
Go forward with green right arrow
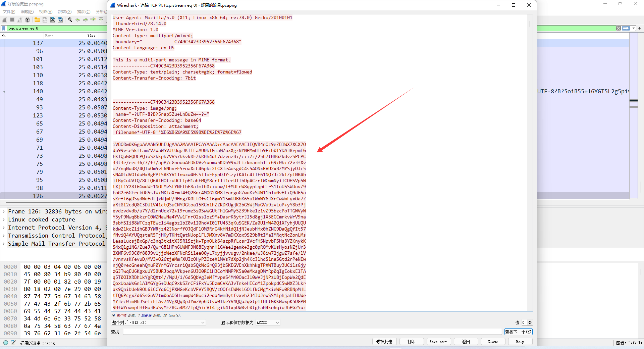pyautogui.click(x=86, y=20)
